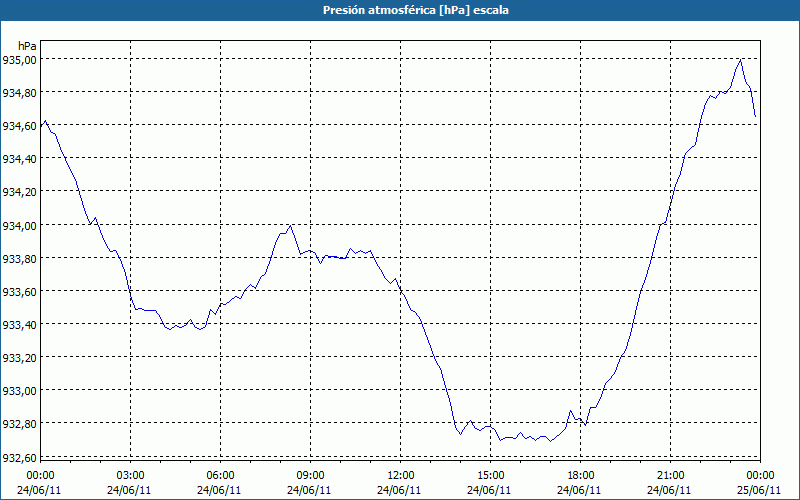Click the 06:00 time label
Screen dimensions: 800x500
pyautogui.click(x=220, y=476)
